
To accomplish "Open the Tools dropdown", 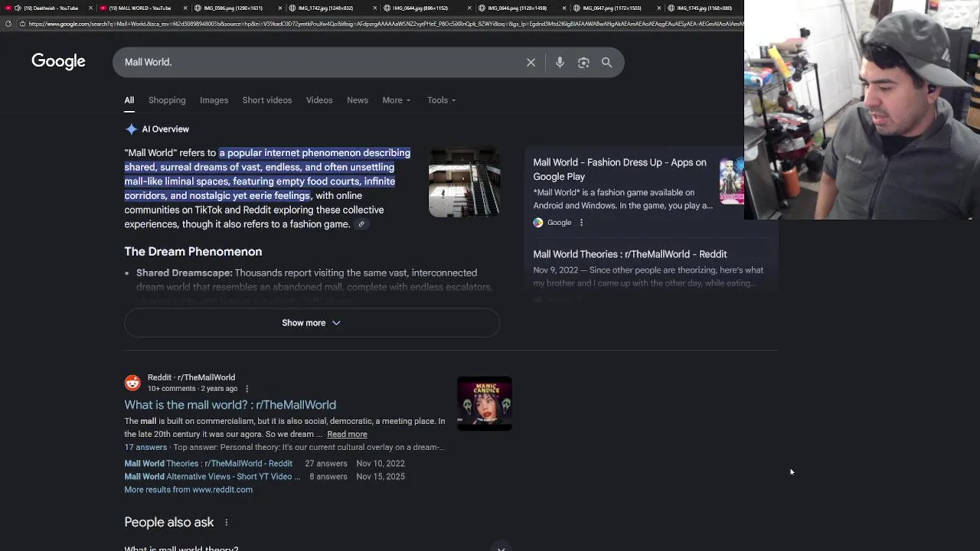I will [441, 100].
